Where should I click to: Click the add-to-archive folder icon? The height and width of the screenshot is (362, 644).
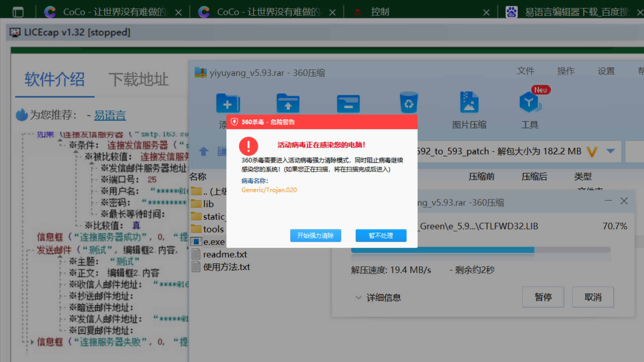pyautogui.click(x=228, y=103)
